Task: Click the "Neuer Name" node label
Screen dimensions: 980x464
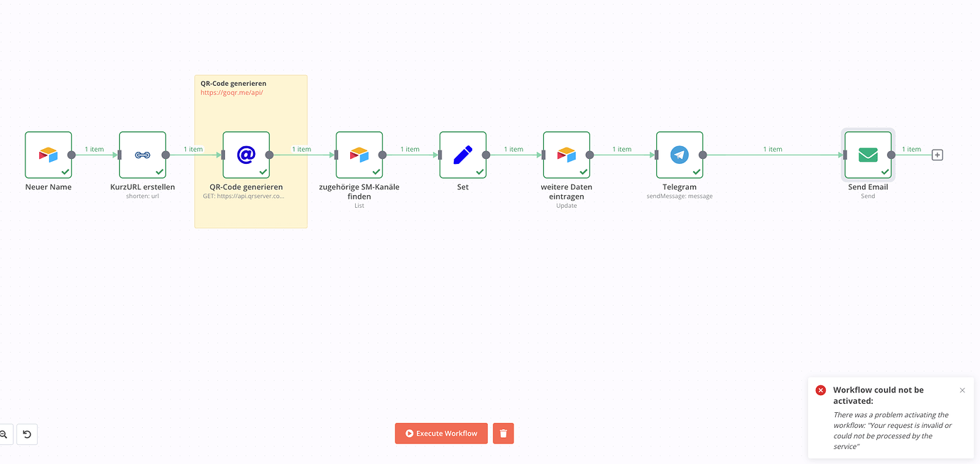Action: 48,187
